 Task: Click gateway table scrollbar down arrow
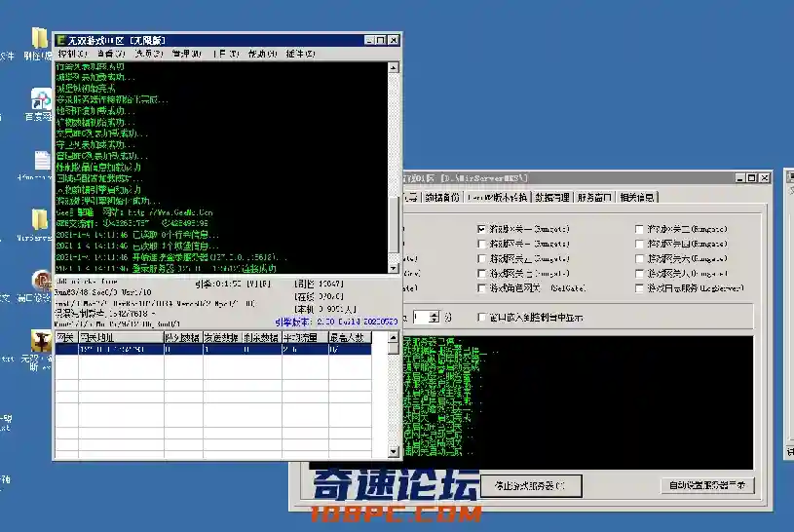pos(393,451)
